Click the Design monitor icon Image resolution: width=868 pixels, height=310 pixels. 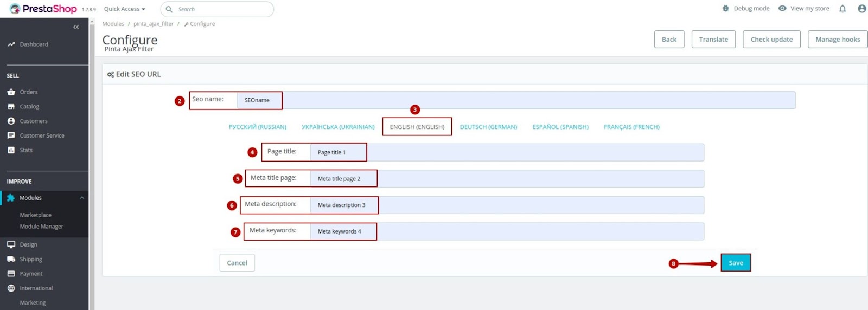point(11,244)
